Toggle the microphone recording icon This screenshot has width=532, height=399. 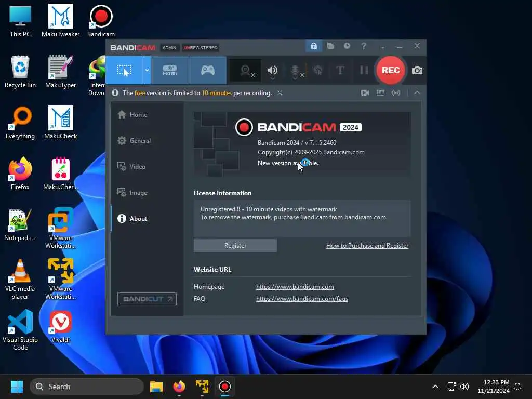click(296, 71)
